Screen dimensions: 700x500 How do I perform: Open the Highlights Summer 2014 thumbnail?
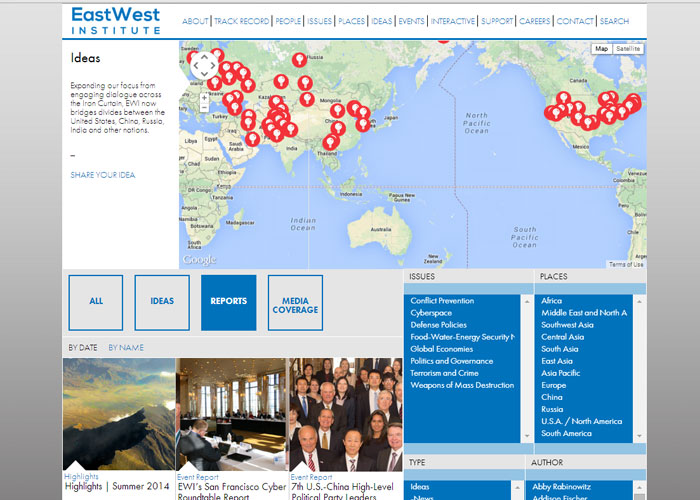coord(119,414)
